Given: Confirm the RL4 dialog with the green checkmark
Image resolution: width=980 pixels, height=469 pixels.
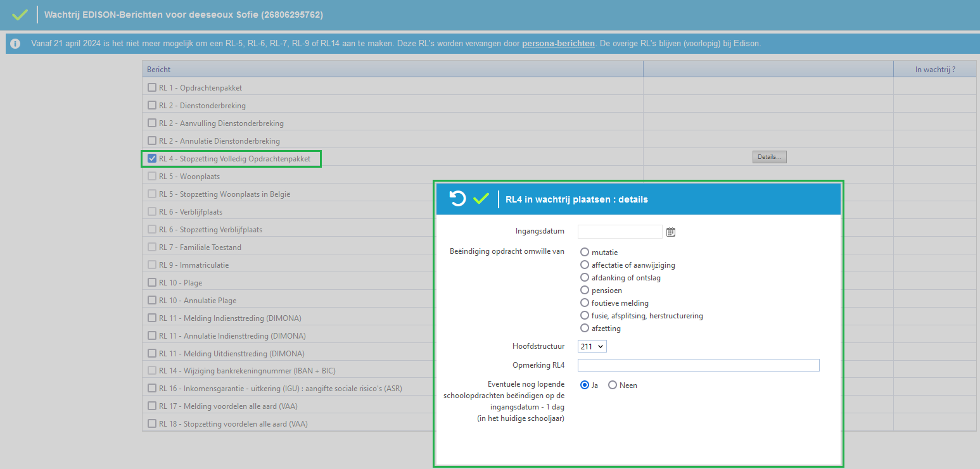Looking at the screenshot, I should (481, 199).
